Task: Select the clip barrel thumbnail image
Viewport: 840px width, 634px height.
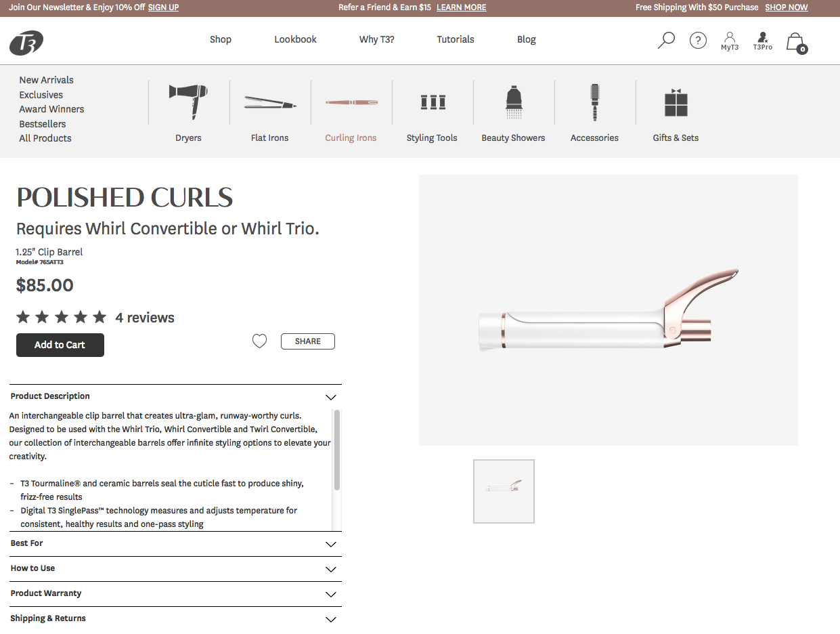Action: (x=504, y=491)
